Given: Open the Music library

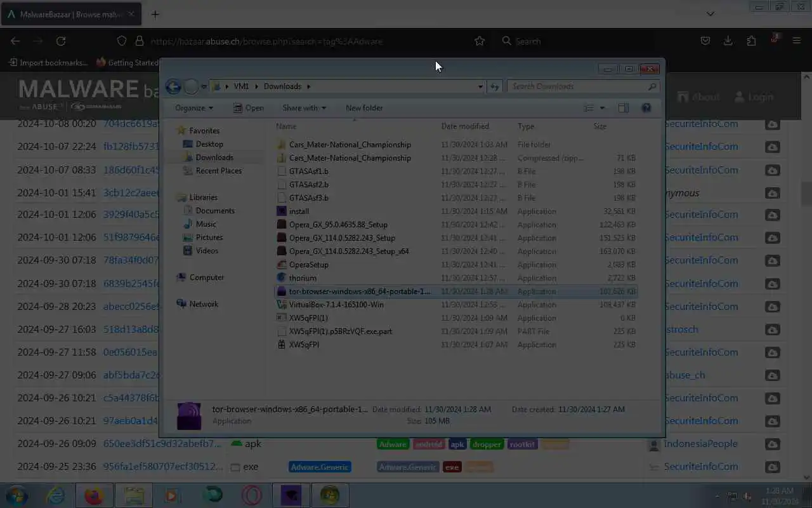Looking at the screenshot, I should [x=206, y=224].
